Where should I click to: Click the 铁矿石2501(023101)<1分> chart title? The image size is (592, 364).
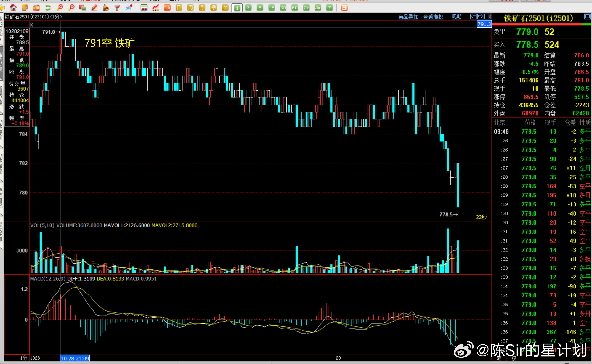coord(33,17)
